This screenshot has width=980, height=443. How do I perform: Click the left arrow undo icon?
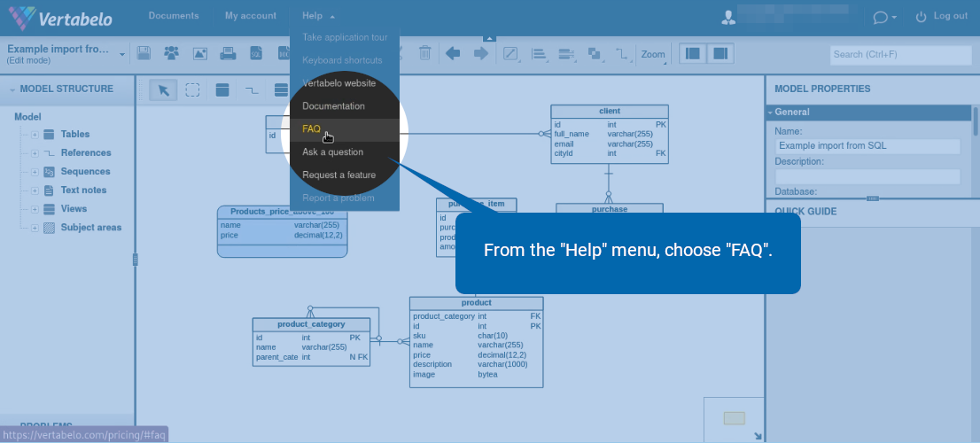(x=453, y=54)
